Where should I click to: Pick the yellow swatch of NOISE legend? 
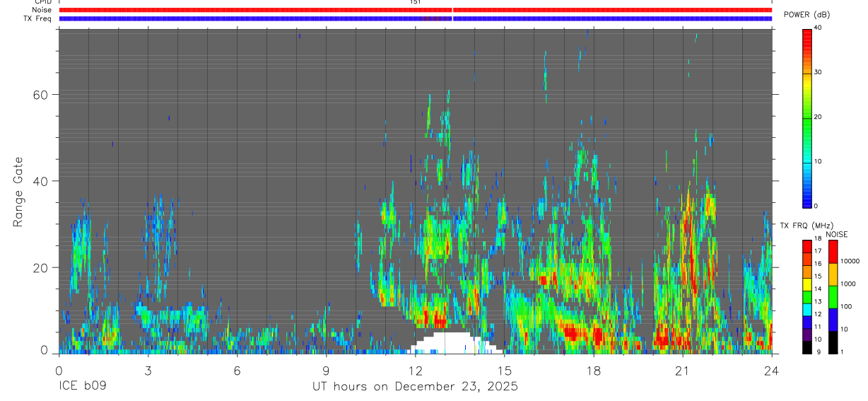coord(832,274)
